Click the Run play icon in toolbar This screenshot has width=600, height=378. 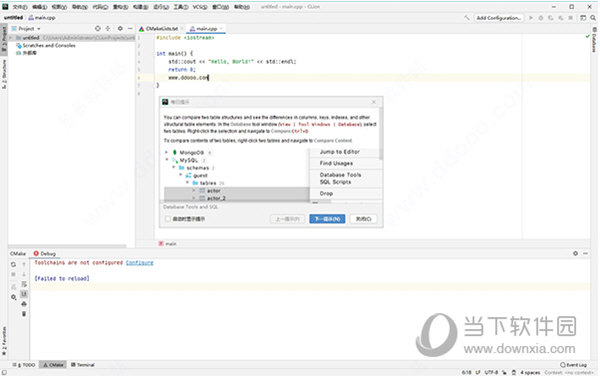tap(531, 18)
